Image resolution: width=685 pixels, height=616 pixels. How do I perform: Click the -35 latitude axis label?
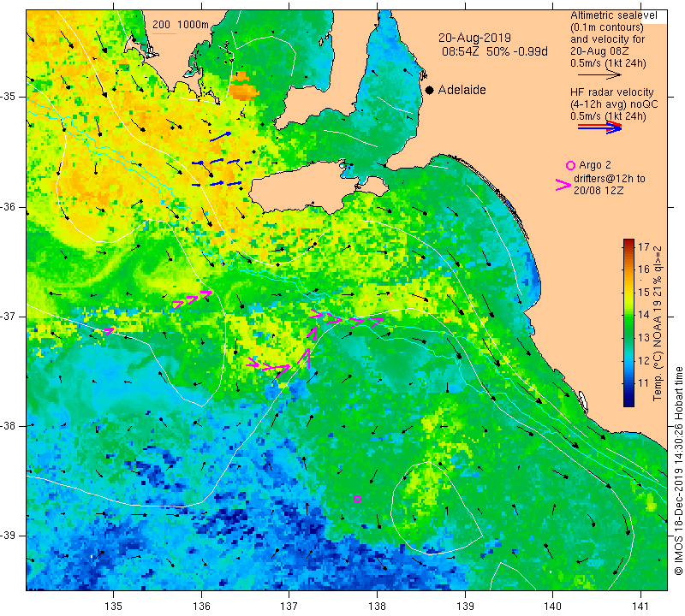(x=9, y=97)
